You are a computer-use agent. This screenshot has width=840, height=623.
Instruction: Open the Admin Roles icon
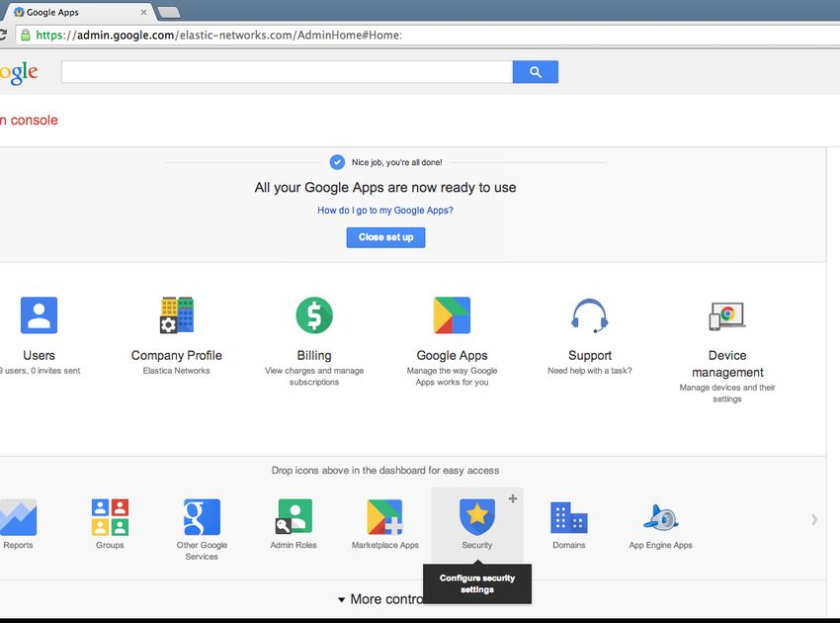(294, 516)
